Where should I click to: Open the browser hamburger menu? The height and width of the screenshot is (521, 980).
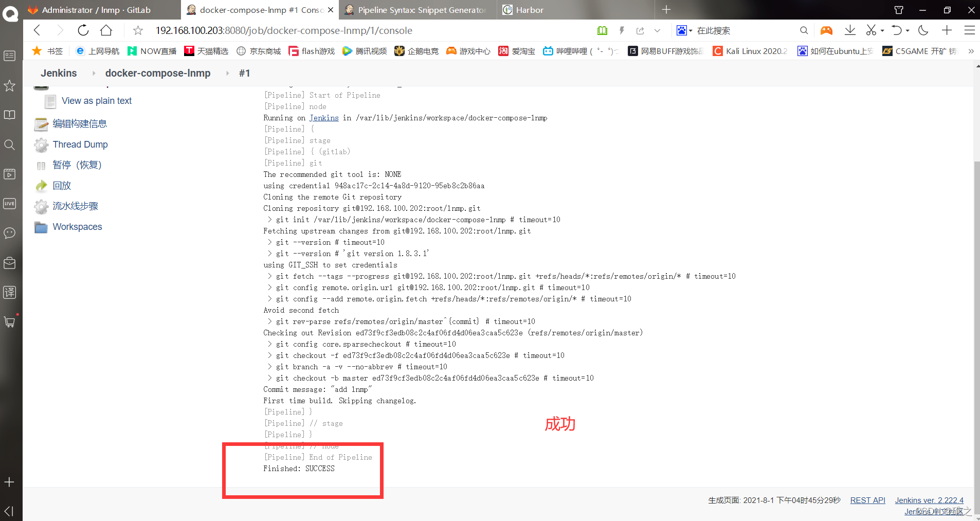tap(969, 30)
